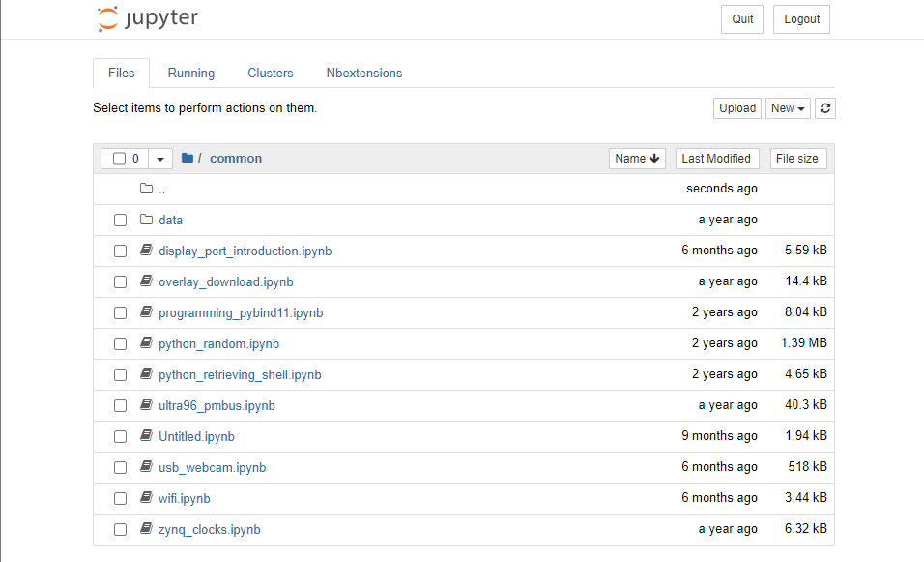Click notebook icon beside programming_pybind11.ipynb
This screenshot has width=924, height=562.
(146, 312)
